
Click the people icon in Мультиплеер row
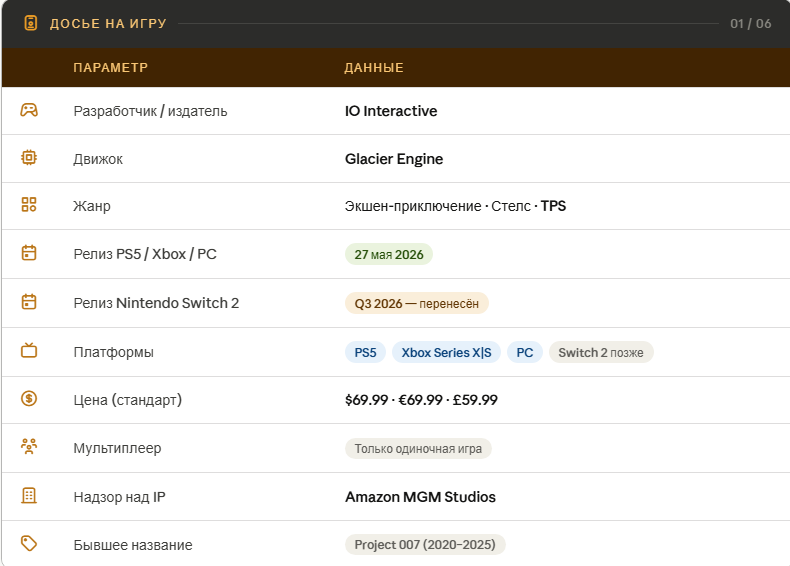(29, 447)
